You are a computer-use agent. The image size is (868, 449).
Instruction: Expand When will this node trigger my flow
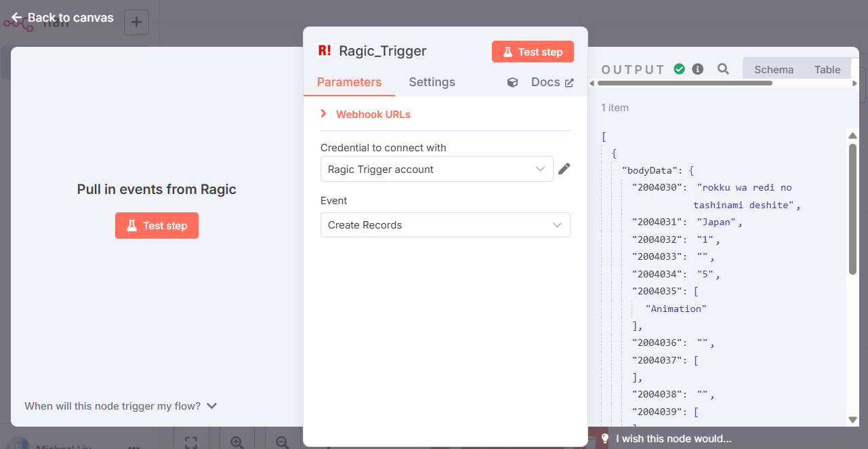[120, 406]
